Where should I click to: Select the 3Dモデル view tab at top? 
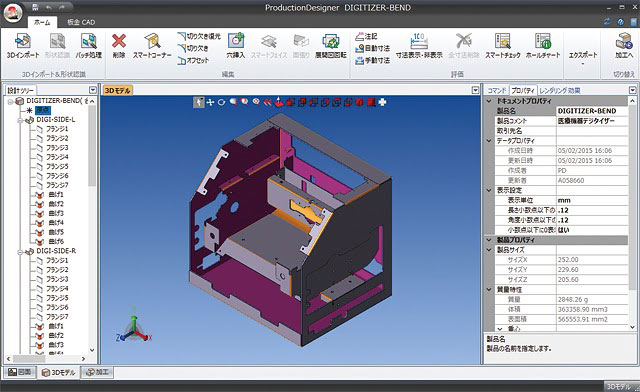[118, 90]
